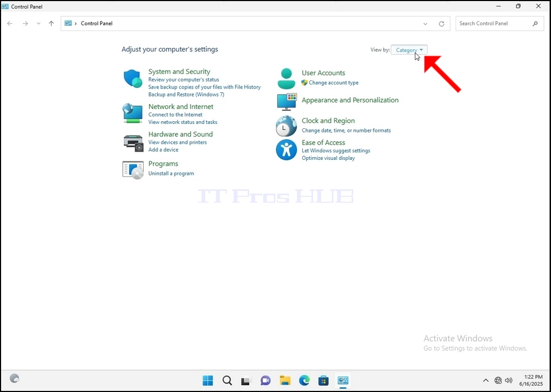Launch Microsoft Edge from the taskbar
Screen dimensions: 551x392
point(304,380)
